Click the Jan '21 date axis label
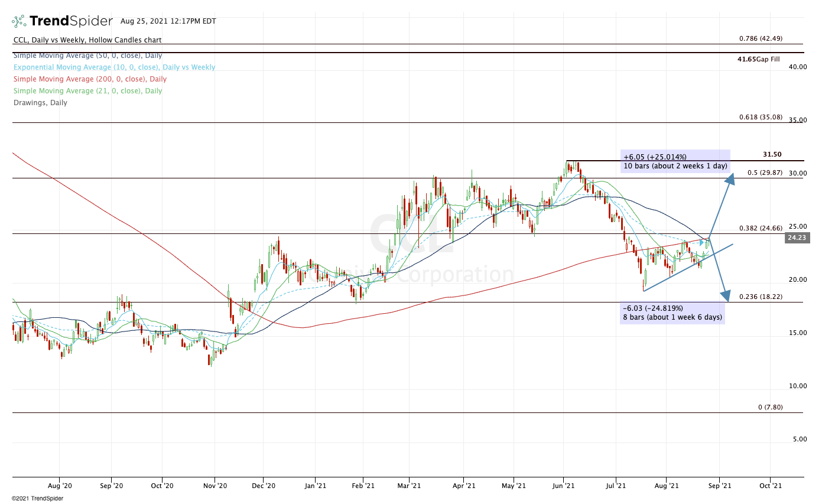822x504 pixels. (315, 486)
